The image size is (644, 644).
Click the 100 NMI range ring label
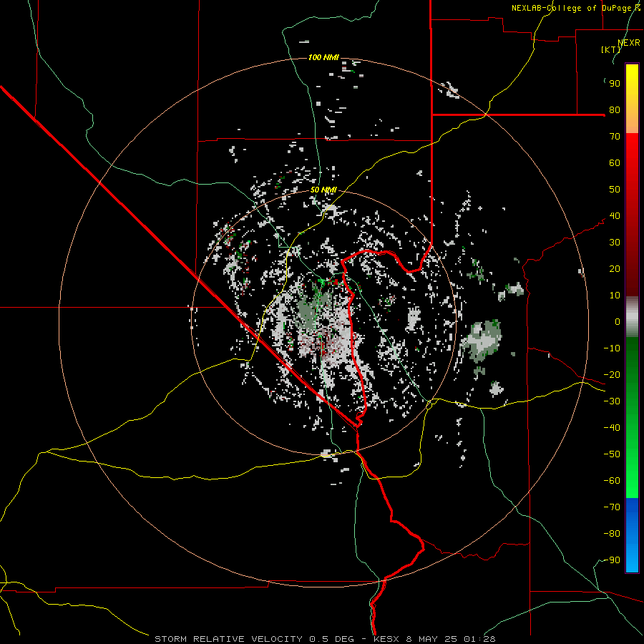tap(323, 57)
